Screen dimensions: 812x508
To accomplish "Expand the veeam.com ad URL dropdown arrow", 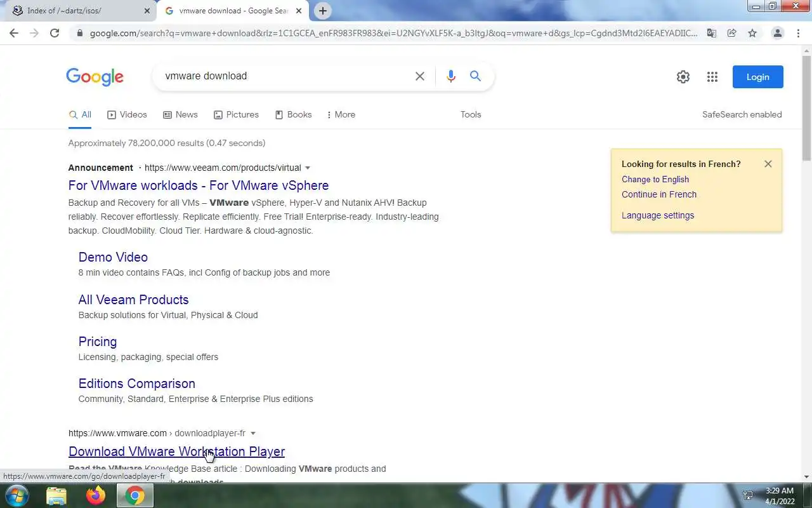I will 308,168.
